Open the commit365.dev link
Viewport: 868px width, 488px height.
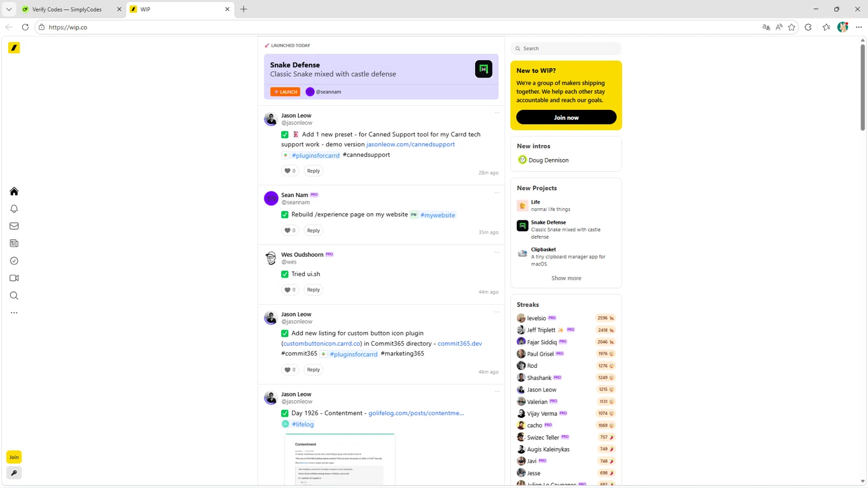[x=459, y=343]
